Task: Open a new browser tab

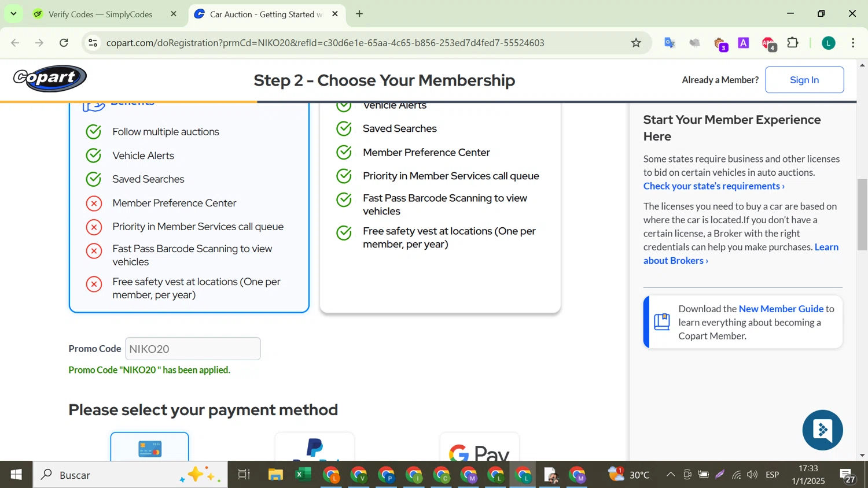Action: click(x=359, y=14)
